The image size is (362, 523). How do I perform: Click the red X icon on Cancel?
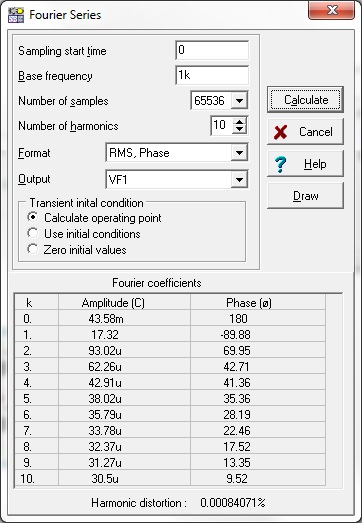point(280,132)
